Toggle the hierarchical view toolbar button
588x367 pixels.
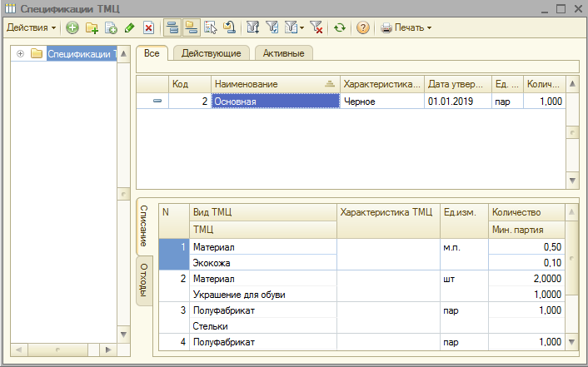click(172, 27)
